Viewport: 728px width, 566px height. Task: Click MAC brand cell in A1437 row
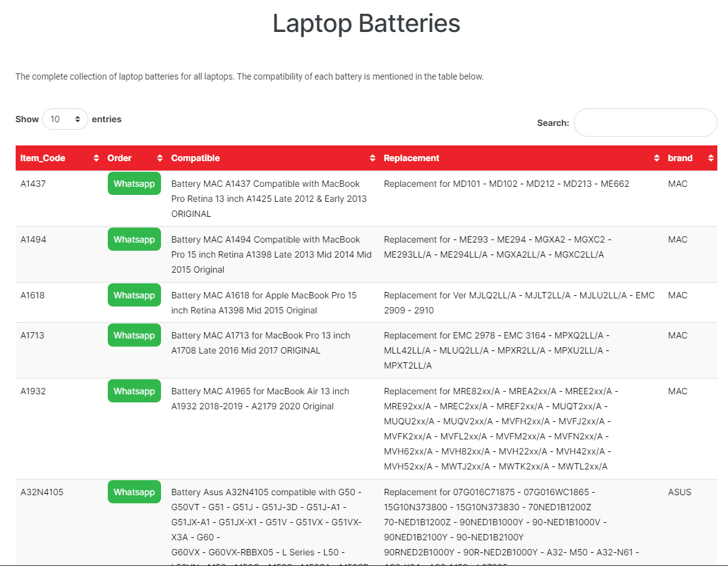(678, 184)
